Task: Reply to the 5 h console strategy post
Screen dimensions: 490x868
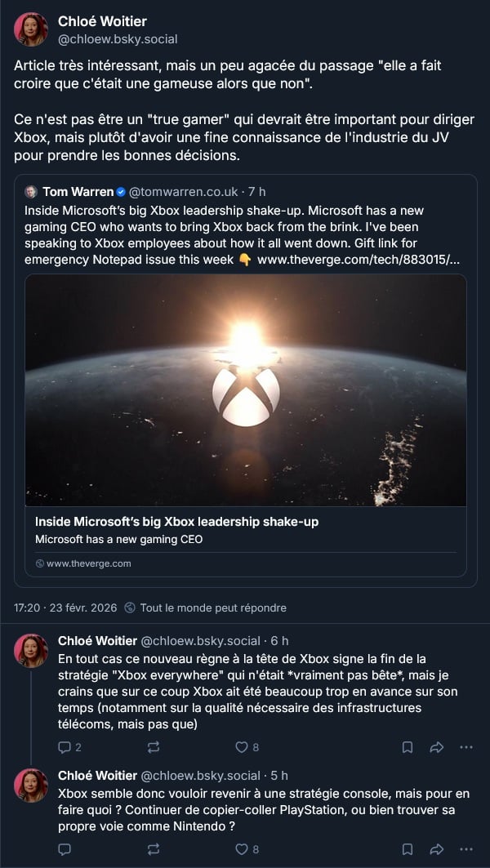Action: pos(65,849)
